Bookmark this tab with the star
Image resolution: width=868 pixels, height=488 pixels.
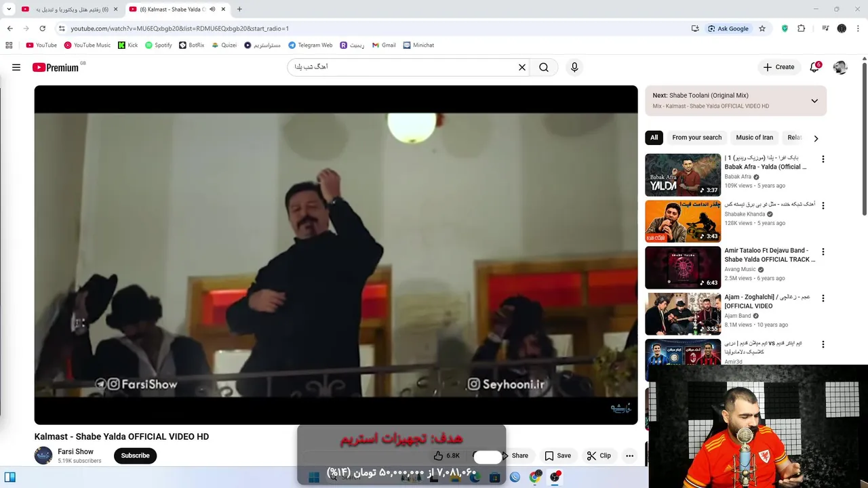pos(762,28)
